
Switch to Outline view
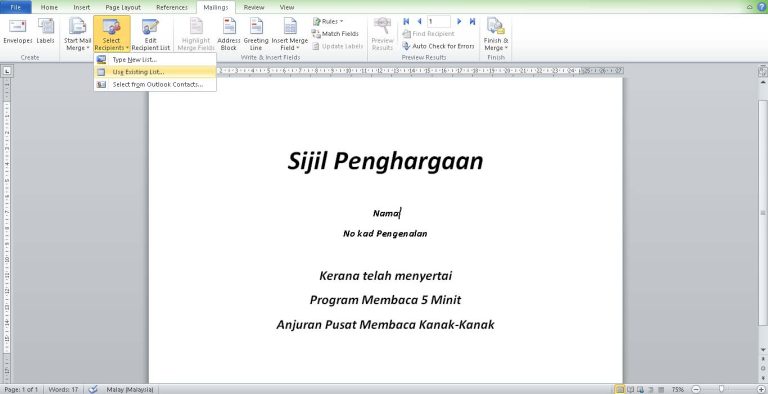pos(650,390)
